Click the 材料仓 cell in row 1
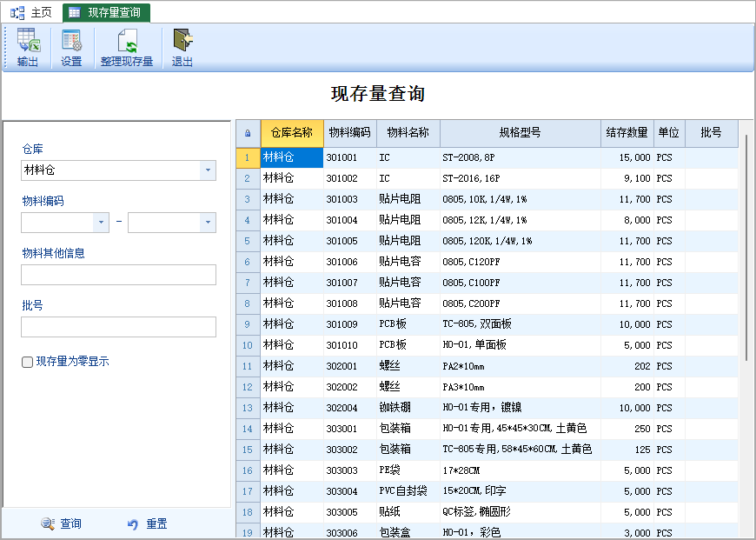The image size is (756, 540). 292,157
